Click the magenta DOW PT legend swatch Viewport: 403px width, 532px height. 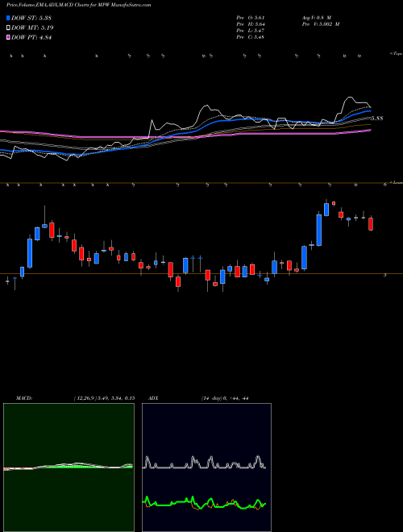(x=8, y=38)
